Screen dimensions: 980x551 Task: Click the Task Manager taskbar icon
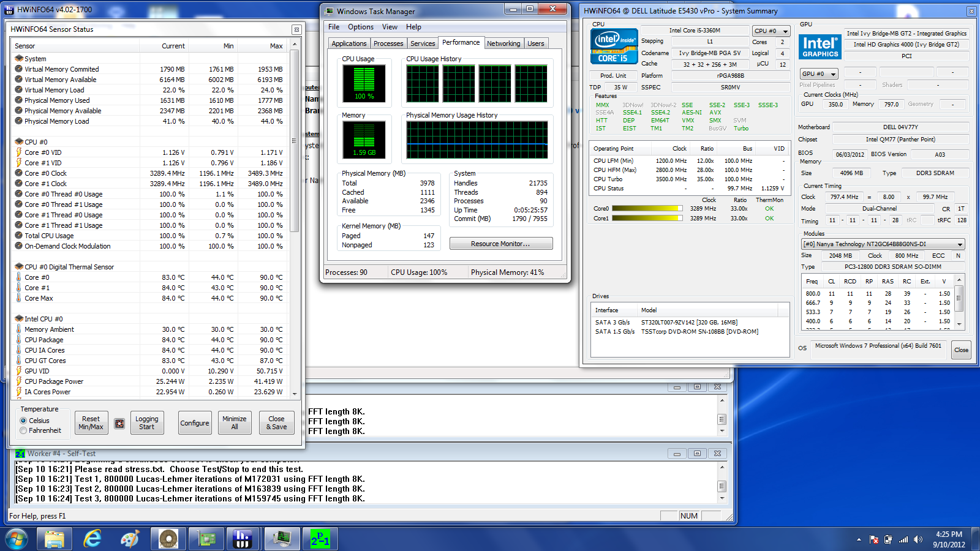(x=282, y=539)
